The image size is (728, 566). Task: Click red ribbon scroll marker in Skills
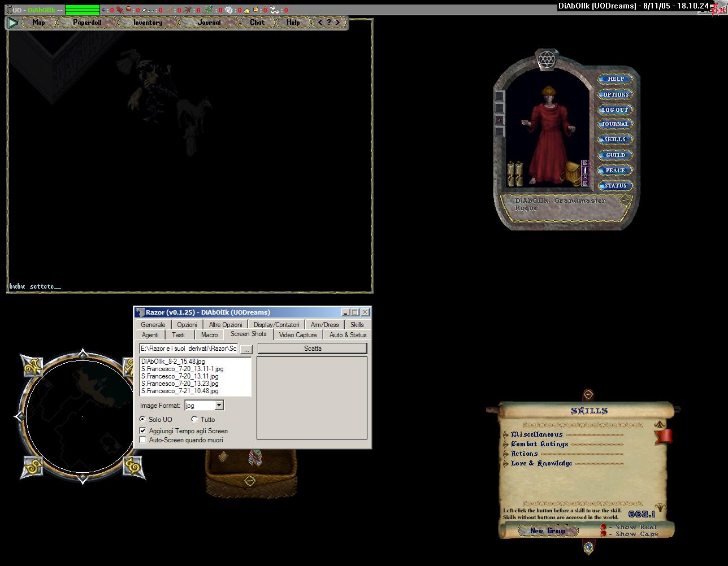664,436
